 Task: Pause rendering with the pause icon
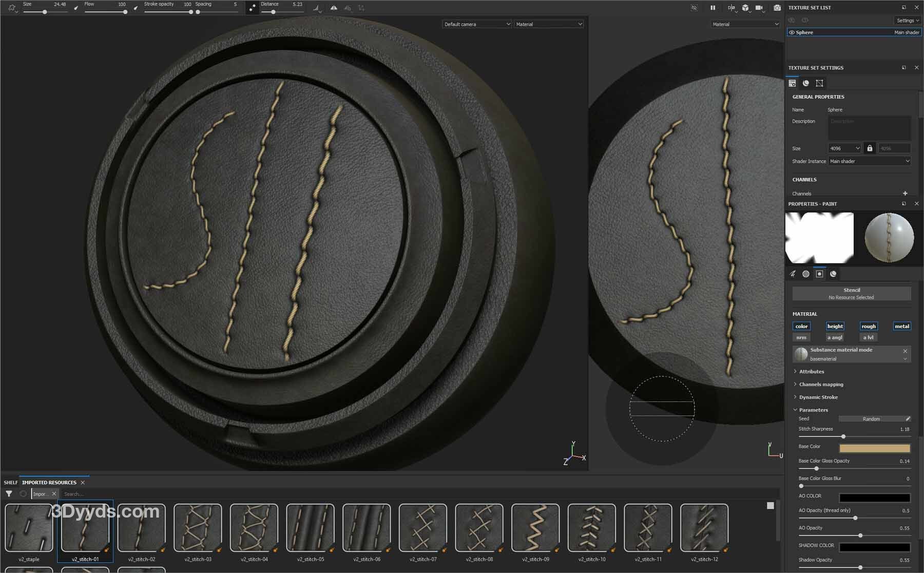tap(713, 8)
